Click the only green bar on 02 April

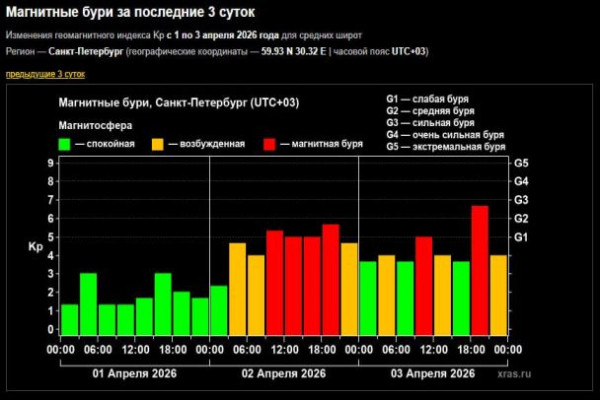pos(219,310)
